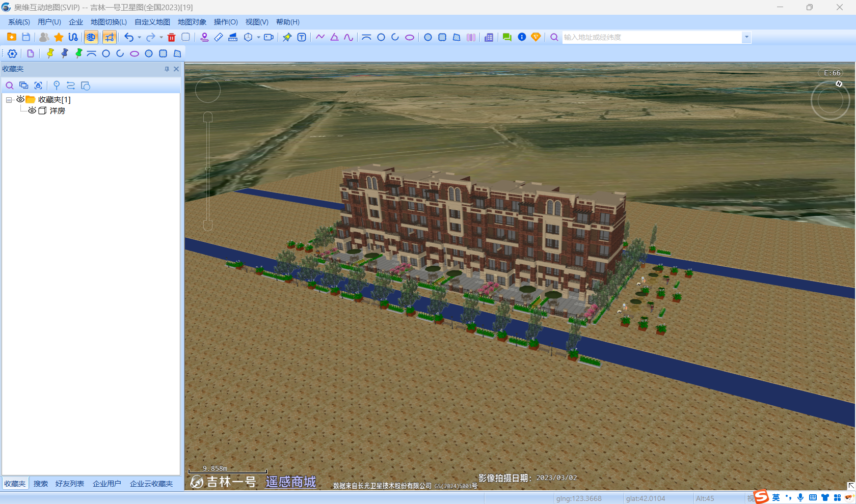Viewport: 856px width, 504px height.
Task: Open the 视图(V) menu
Action: point(257,22)
